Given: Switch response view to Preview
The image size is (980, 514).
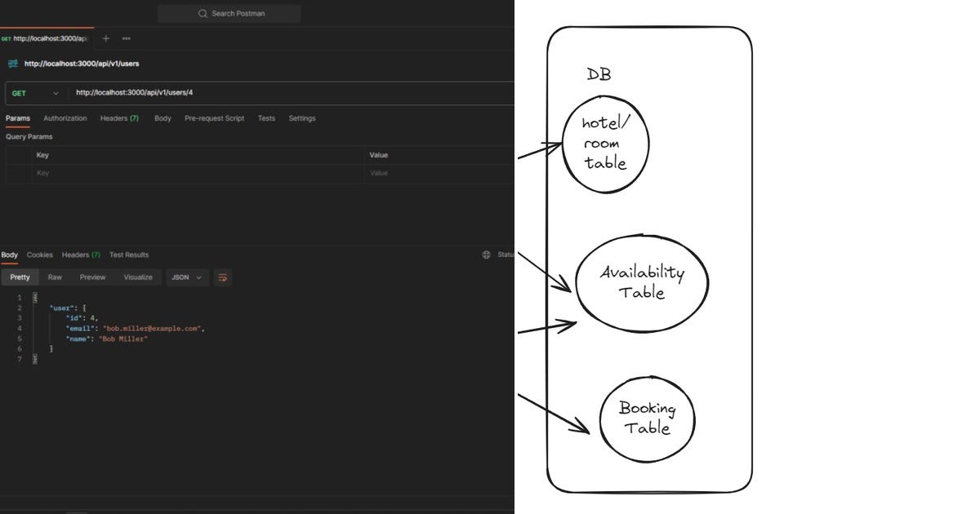Looking at the screenshot, I should click(x=92, y=277).
